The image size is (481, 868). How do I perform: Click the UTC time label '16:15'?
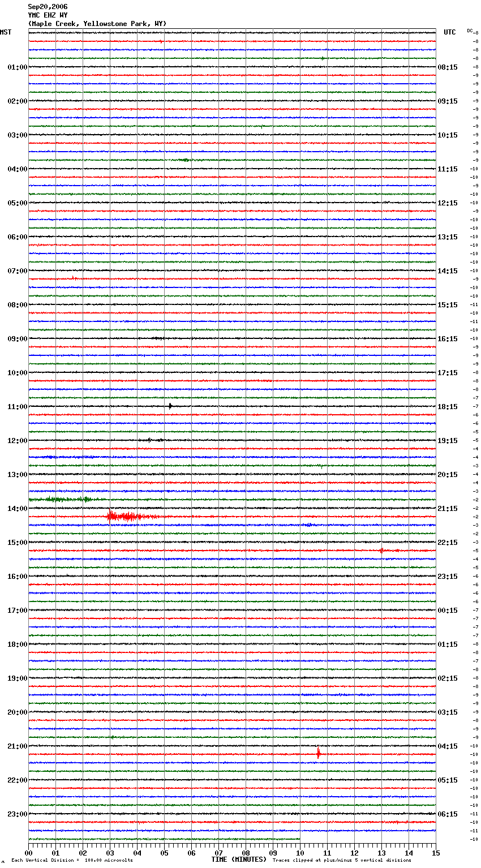(x=448, y=339)
